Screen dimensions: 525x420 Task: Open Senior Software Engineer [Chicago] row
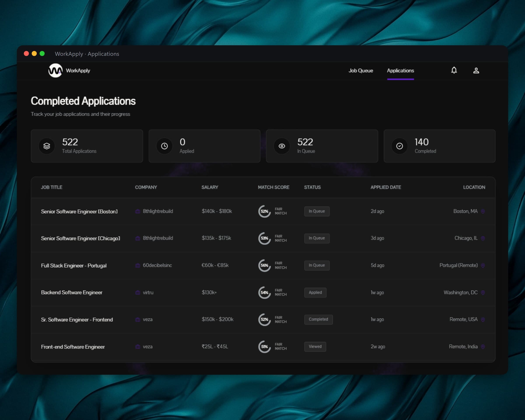(x=263, y=238)
